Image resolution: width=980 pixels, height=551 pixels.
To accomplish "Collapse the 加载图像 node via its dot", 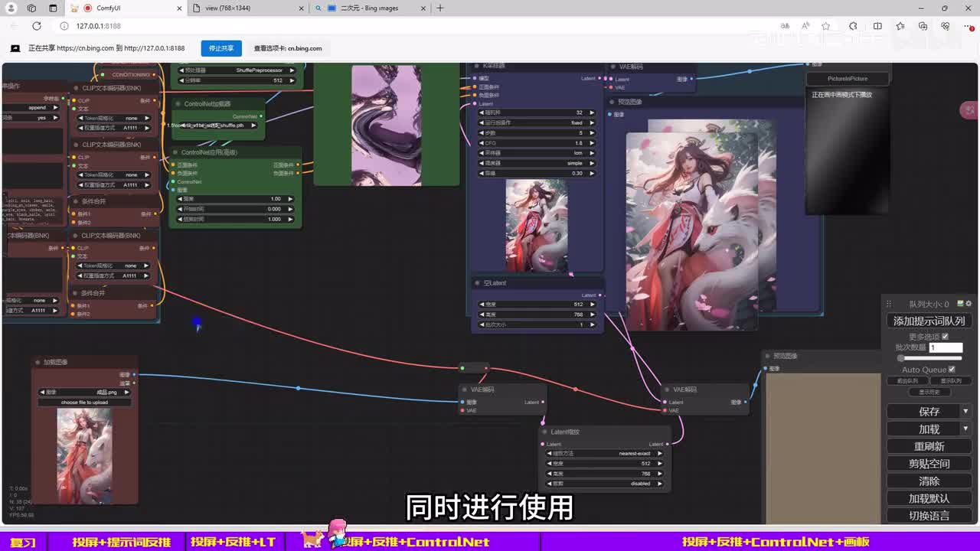I will [x=37, y=362].
